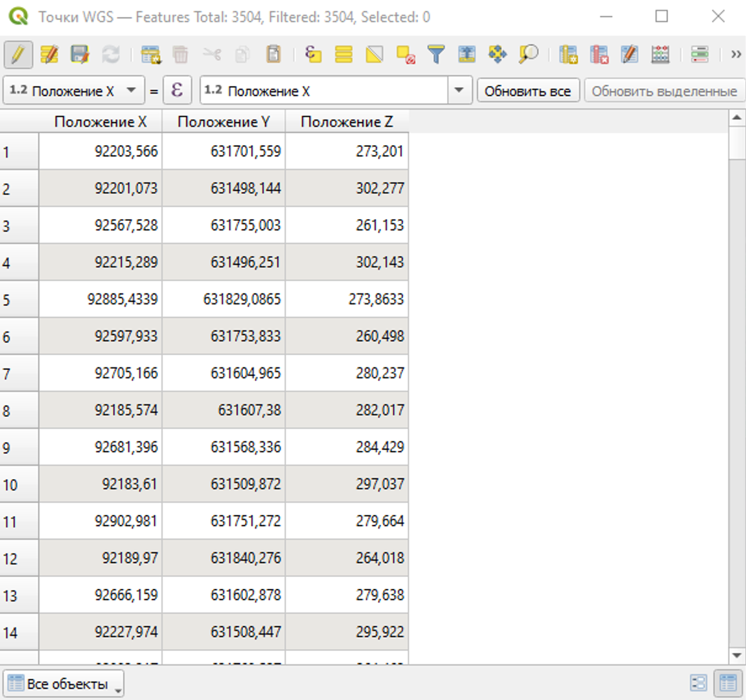Open select features by expression
This screenshot has height=700, width=746.
coord(313,55)
